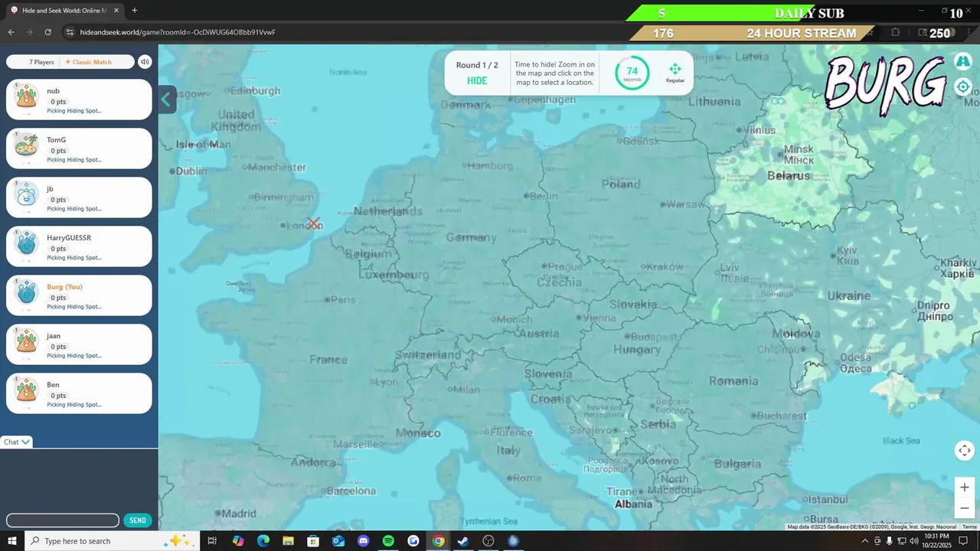The height and width of the screenshot is (551, 980).
Task: Select the Classic Match label
Action: 88,62
